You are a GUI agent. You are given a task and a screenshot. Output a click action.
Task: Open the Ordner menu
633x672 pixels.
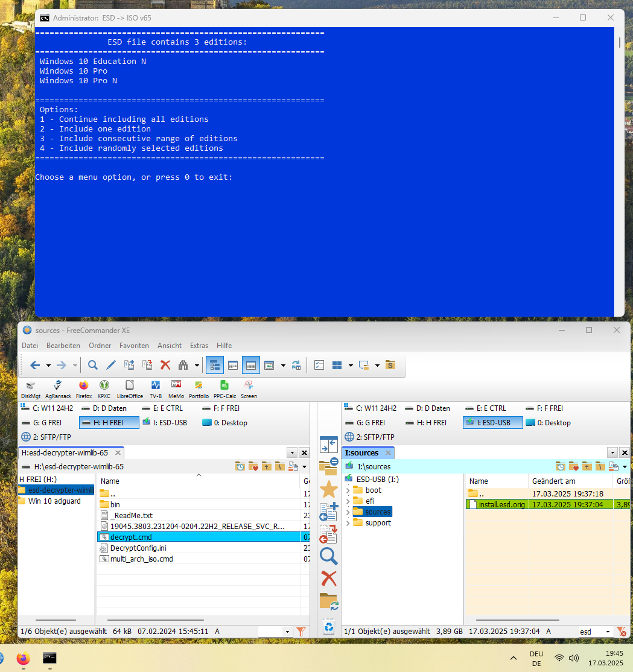point(100,346)
